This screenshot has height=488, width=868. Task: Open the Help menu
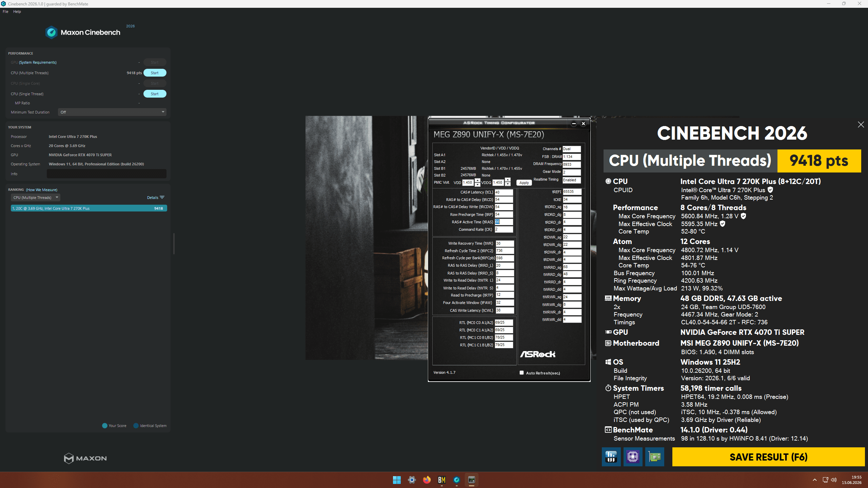[17, 12]
